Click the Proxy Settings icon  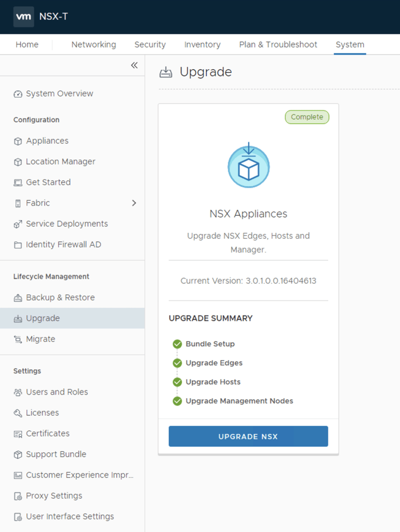tap(18, 496)
